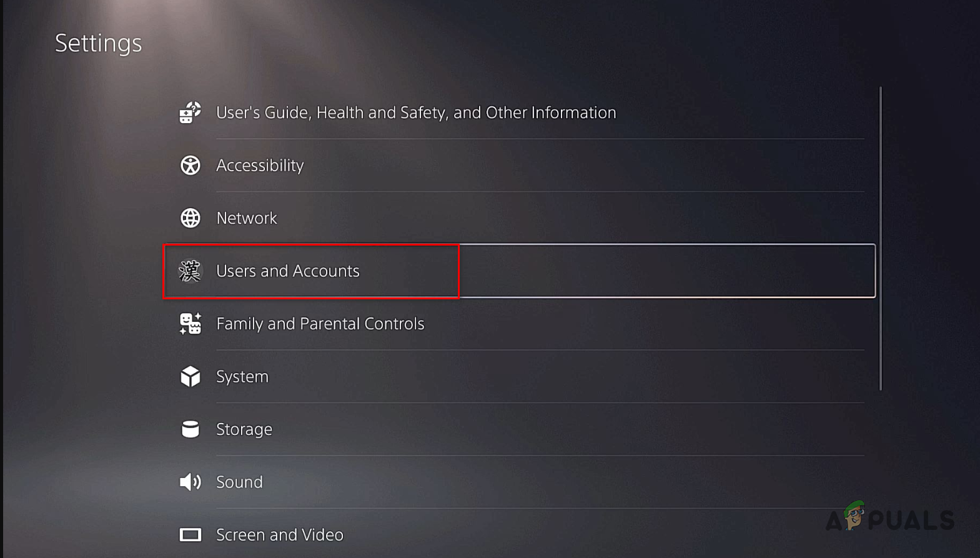Select the System cube icon
980x558 pixels.
pos(190,376)
